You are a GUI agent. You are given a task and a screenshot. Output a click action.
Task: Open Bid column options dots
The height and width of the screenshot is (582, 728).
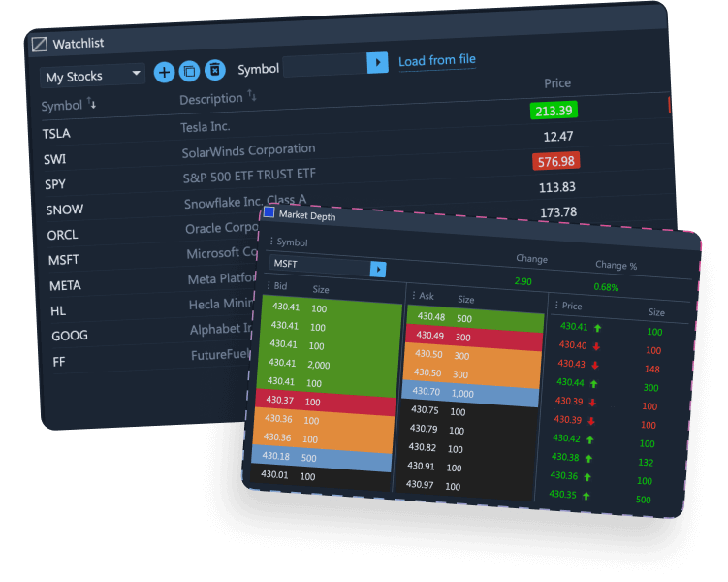(269, 285)
